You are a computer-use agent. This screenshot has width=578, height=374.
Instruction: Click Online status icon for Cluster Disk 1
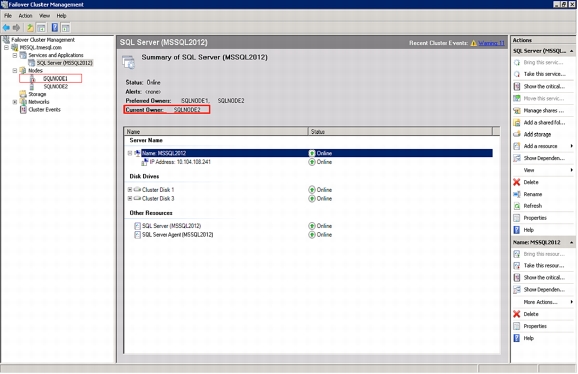click(312, 189)
